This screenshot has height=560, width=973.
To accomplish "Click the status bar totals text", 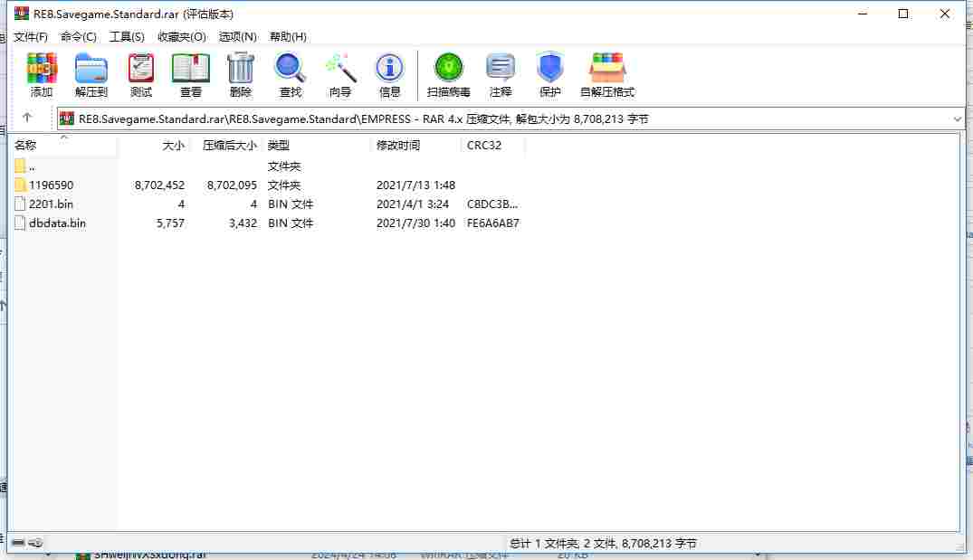I will click(x=603, y=543).
